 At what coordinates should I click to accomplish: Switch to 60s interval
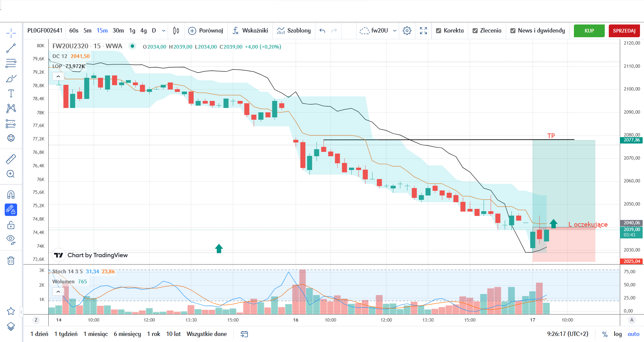(x=74, y=31)
